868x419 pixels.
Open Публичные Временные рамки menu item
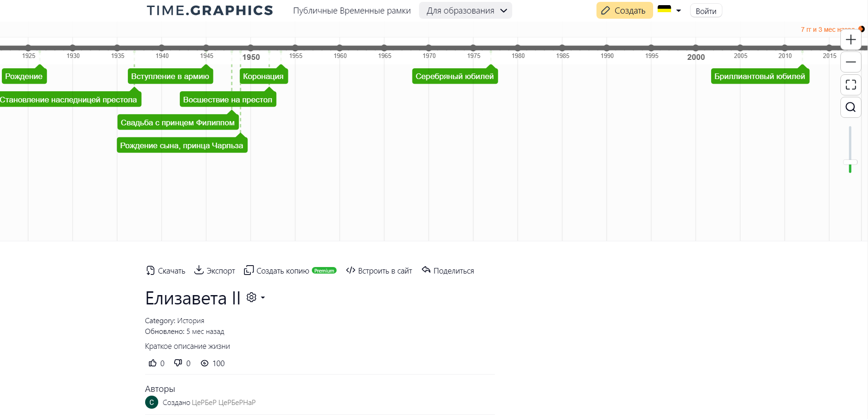352,11
